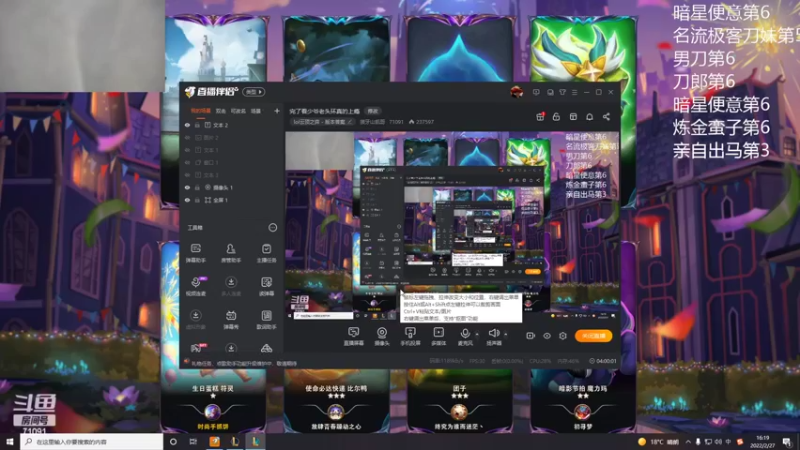800x450 pixels.
Task: Click the 237597 popularity count
Action: (425, 122)
